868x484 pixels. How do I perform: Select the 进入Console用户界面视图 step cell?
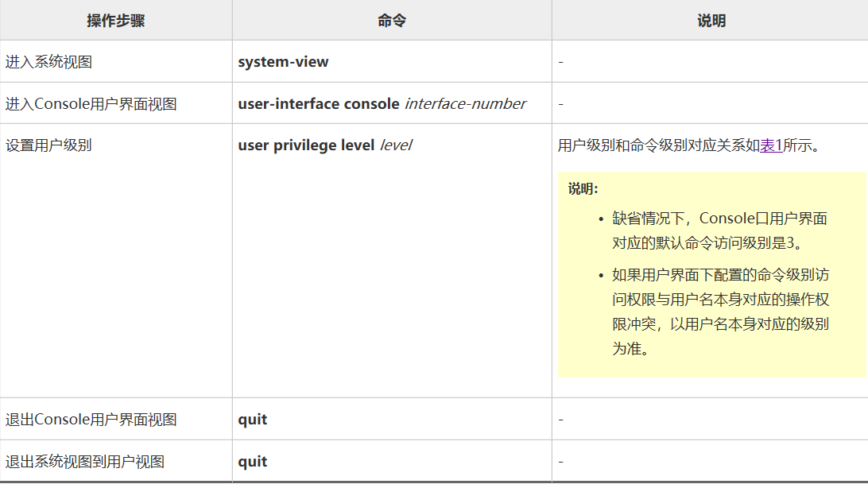[x=91, y=104]
